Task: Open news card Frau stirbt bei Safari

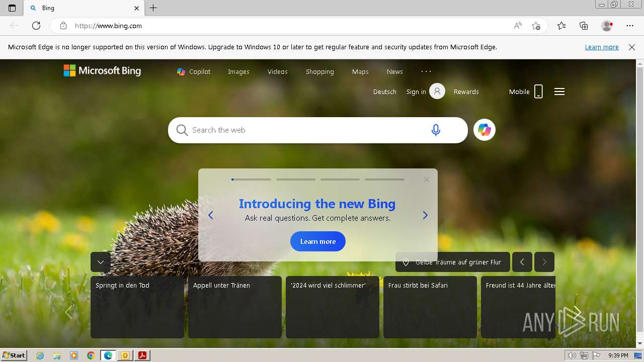Action: (x=430, y=307)
